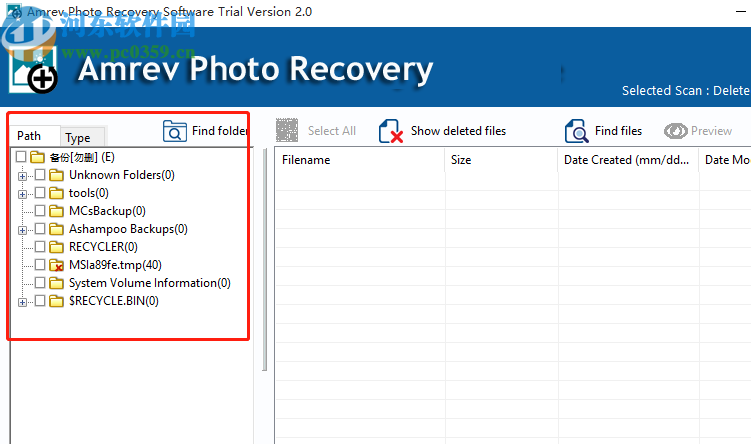Click the Select All label
The width and height of the screenshot is (751, 444).
pyautogui.click(x=331, y=131)
